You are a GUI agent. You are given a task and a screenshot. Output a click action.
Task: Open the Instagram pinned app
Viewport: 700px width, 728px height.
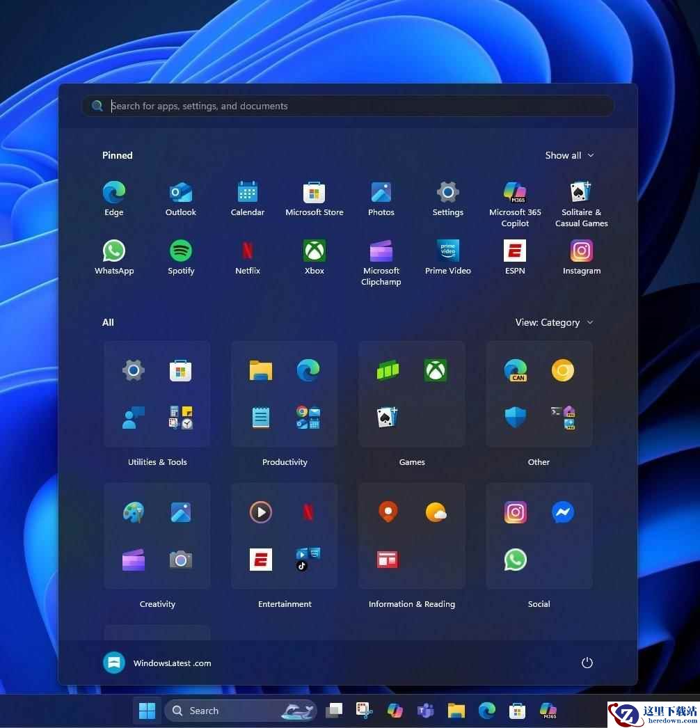(x=581, y=258)
